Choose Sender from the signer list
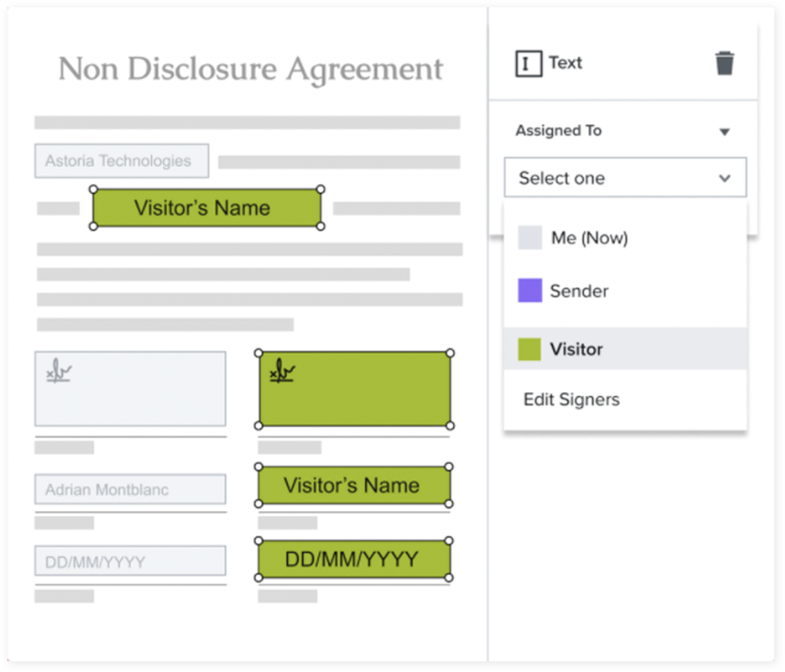The width and height of the screenshot is (785, 672). [579, 291]
